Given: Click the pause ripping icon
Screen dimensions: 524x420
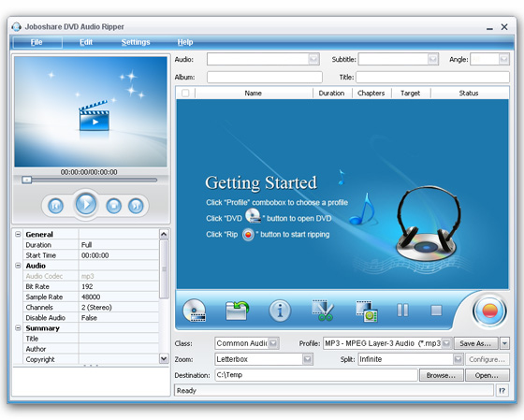Looking at the screenshot, I should click(x=402, y=310).
